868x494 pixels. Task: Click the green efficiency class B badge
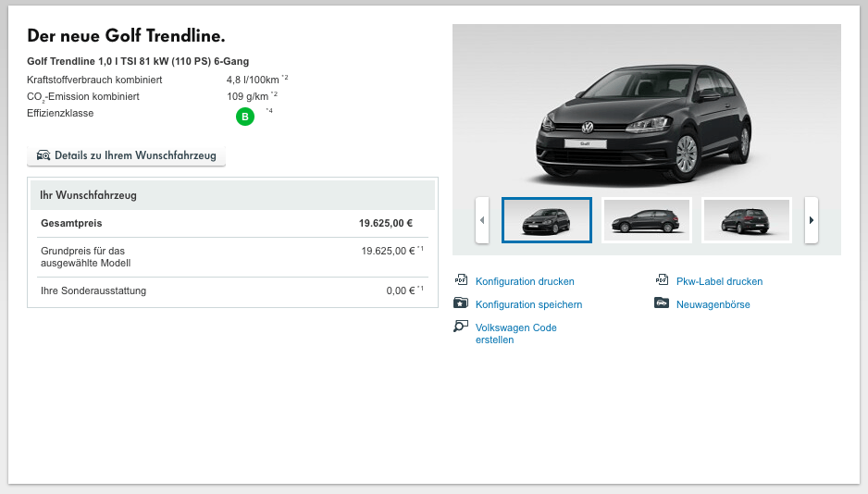[x=245, y=117]
